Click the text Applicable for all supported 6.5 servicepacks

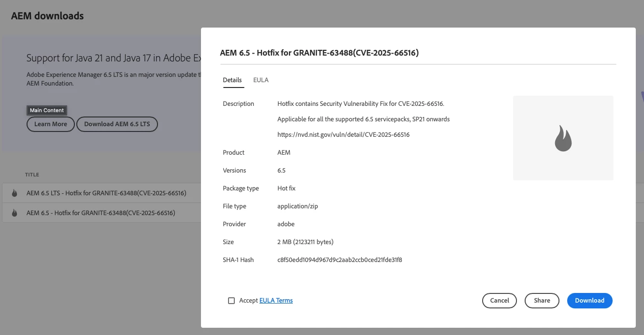(x=364, y=119)
